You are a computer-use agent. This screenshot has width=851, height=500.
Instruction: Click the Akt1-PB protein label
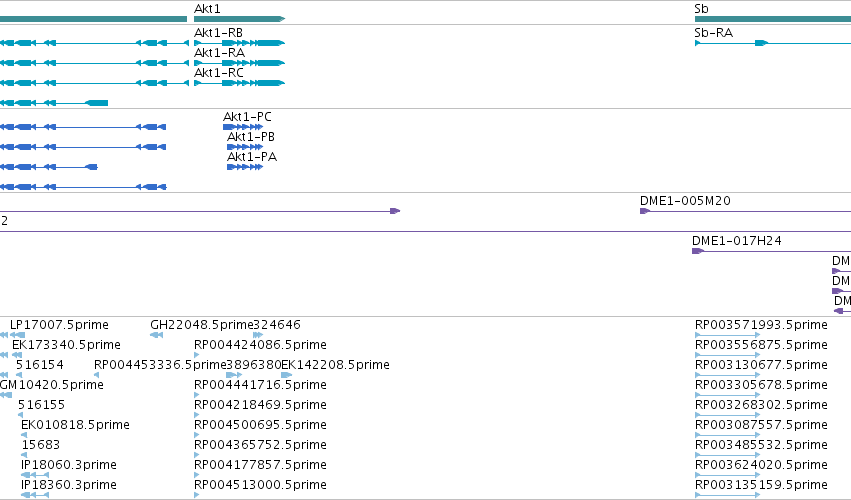tap(251, 137)
